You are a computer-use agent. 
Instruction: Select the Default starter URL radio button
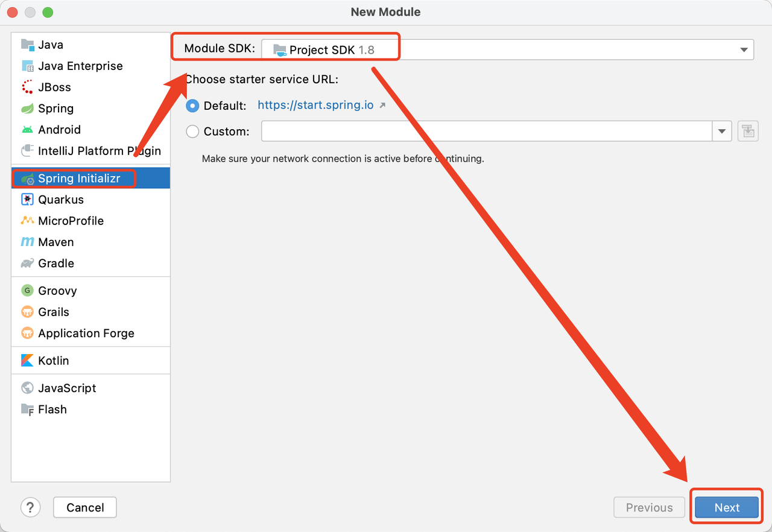tap(192, 106)
